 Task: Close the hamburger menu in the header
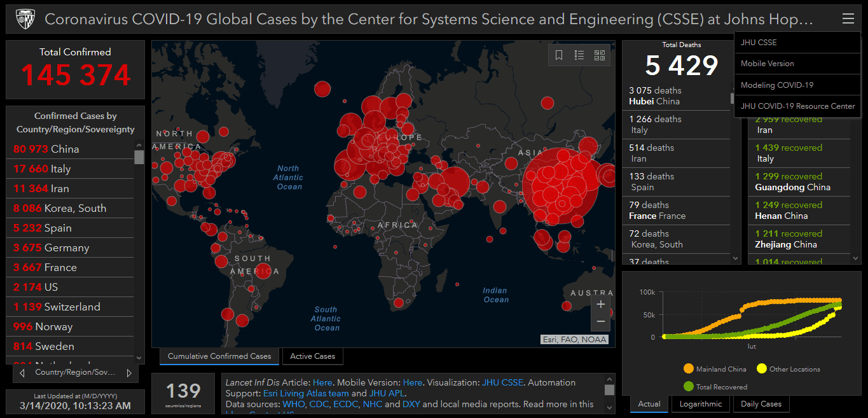click(x=848, y=19)
